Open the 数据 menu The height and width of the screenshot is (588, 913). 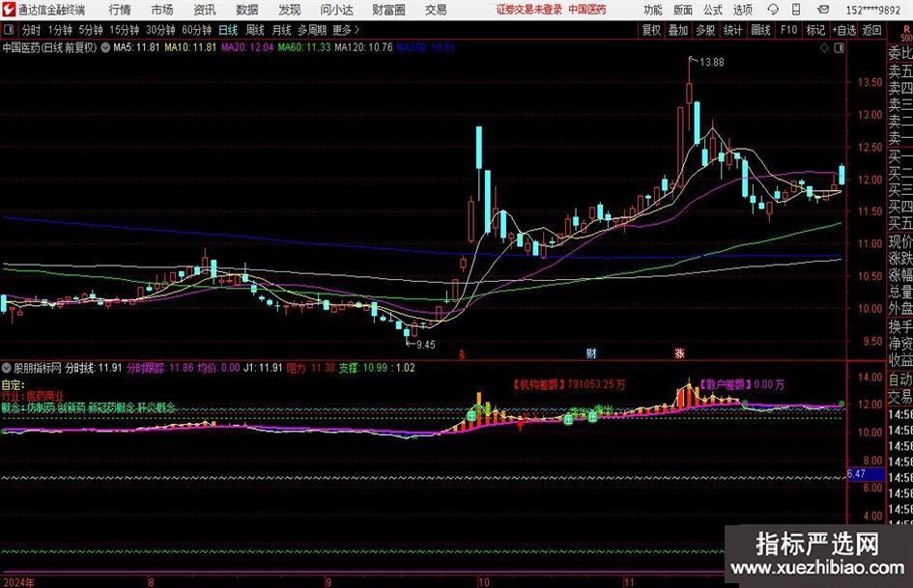click(x=247, y=10)
